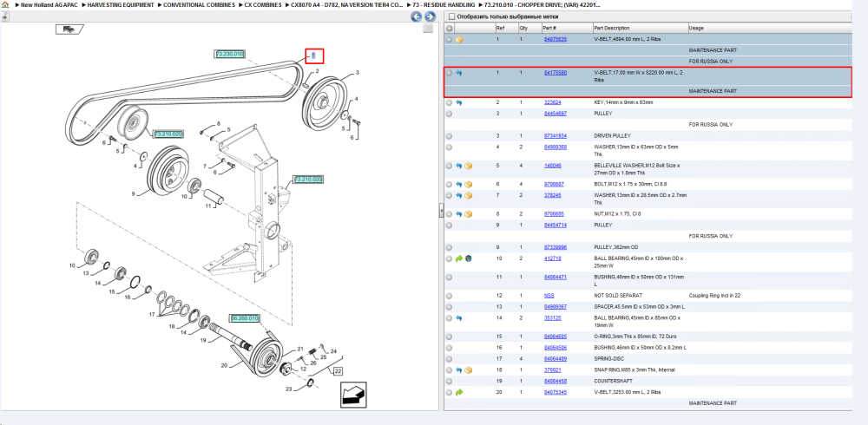Click the plus icon for NSS row
The height and width of the screenshot is (425, 868).
[x=449, y=296]
